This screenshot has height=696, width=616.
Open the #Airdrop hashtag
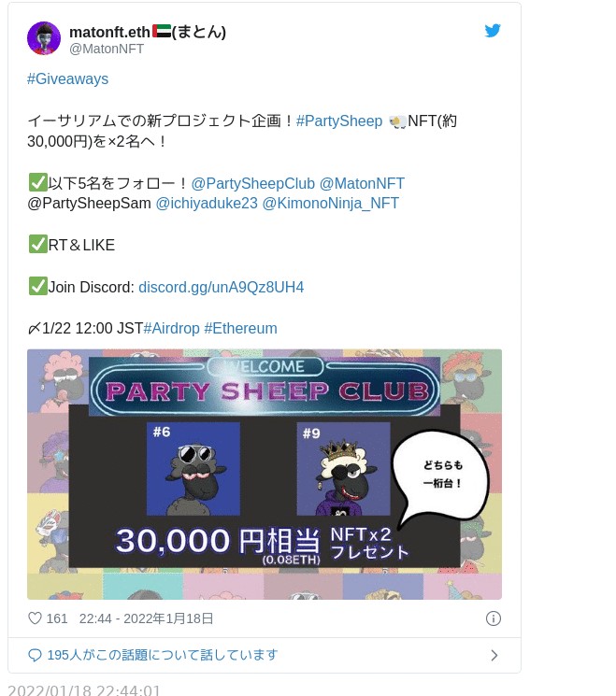[171, 329]
